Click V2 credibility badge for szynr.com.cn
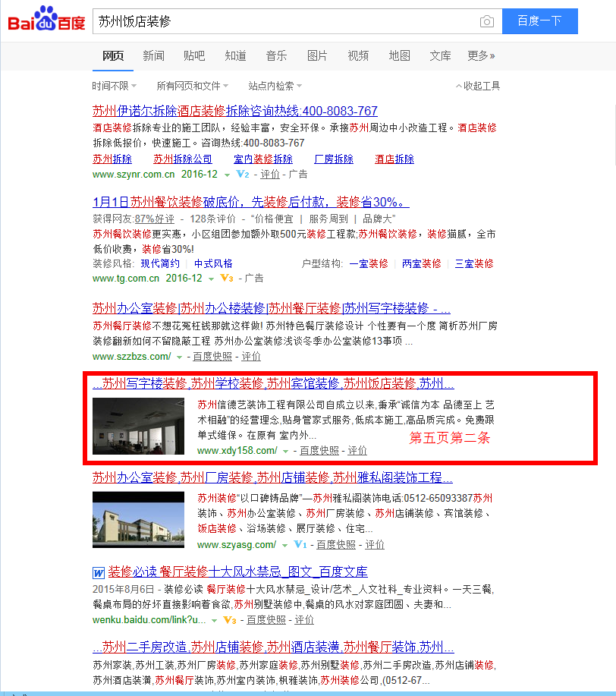This screenshot has width=616, height=696. pos(242,174)
